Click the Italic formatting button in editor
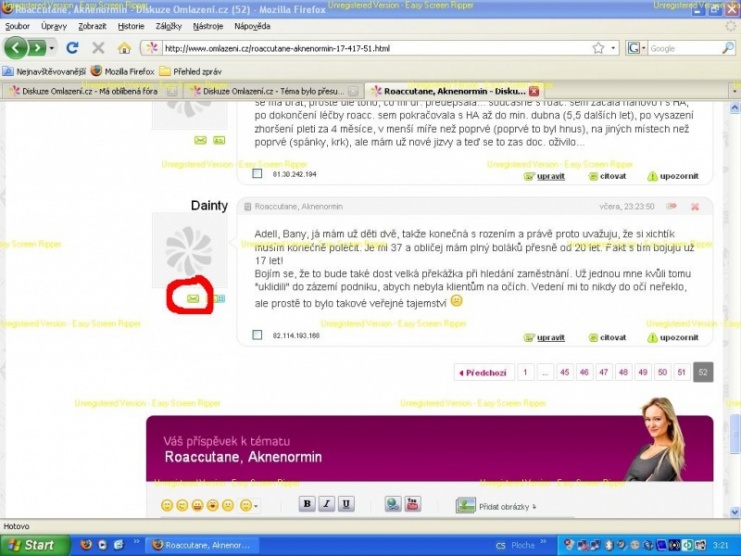This screenshot has height=556, width=741. (327, 505)
